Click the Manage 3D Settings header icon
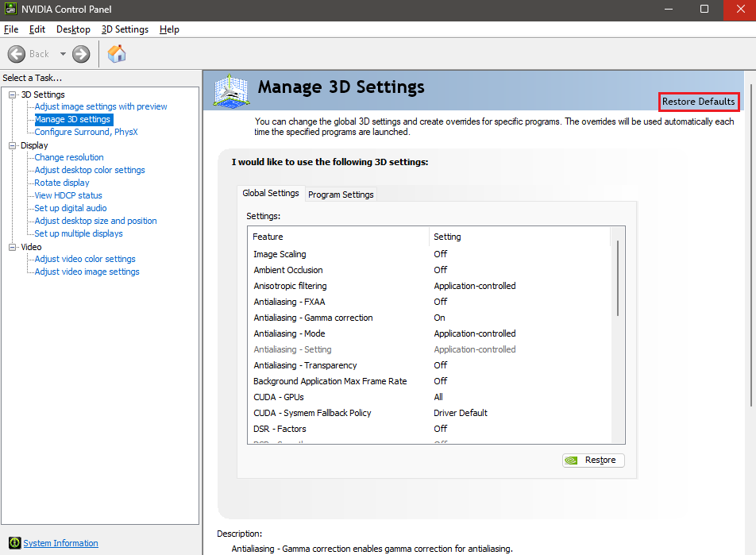The width and height of the screenshot is (756, 555). tap(231, 91)
